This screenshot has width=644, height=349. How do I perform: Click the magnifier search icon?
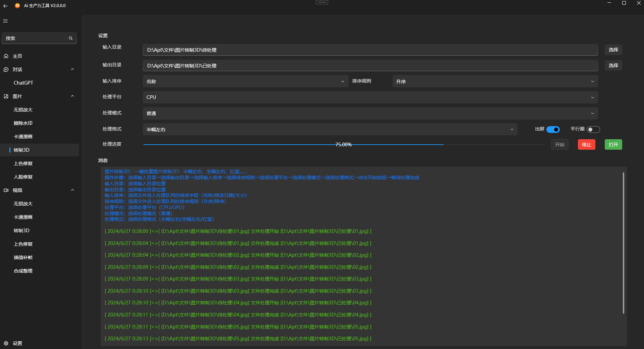[x=71, y=38]
